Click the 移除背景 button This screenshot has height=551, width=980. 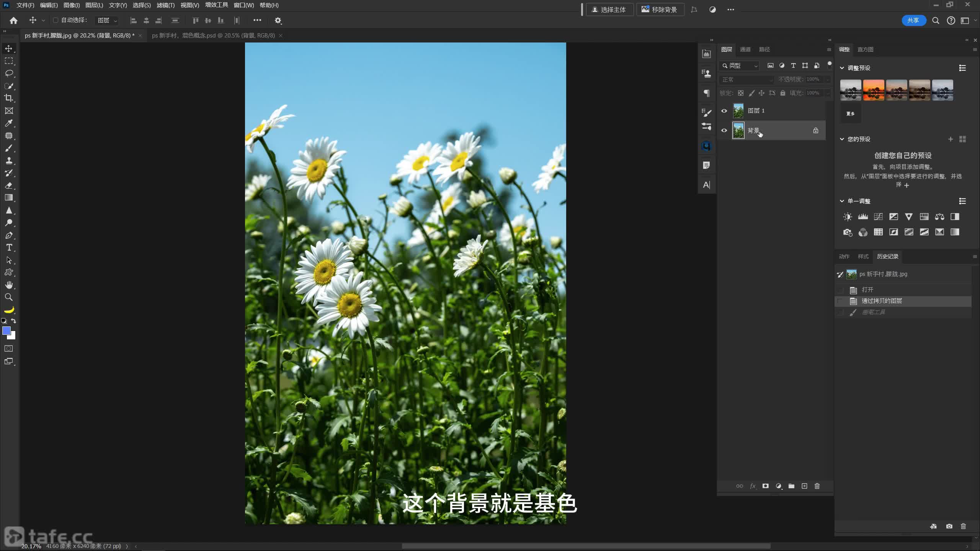(660, 10)
